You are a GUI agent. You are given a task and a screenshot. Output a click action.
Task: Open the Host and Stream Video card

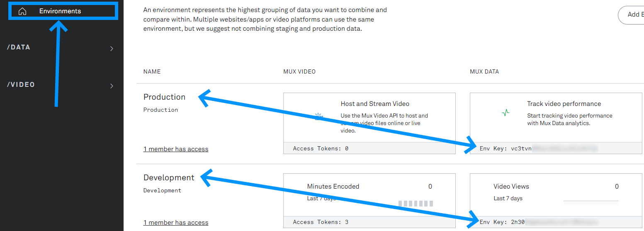(369, 118)
